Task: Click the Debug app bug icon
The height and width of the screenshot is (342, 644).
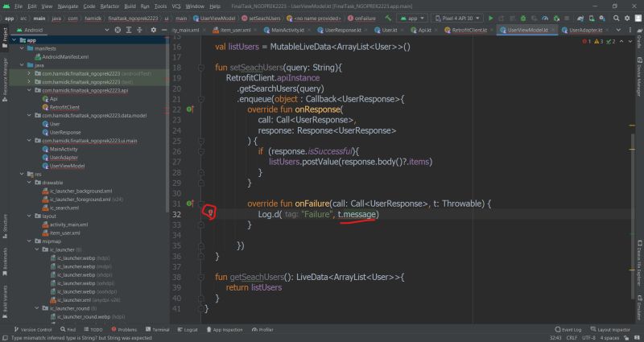Action: [522, 19]
